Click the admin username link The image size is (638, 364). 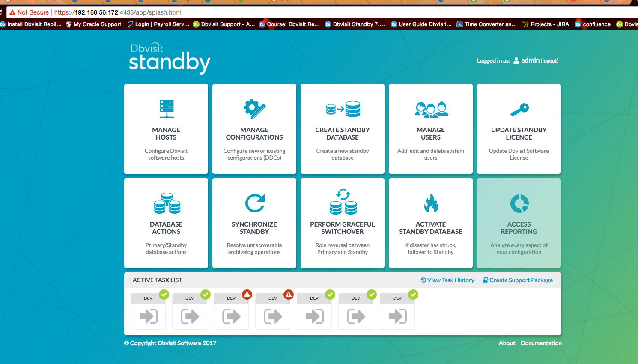pyautogui.click(x=530, y=60)
